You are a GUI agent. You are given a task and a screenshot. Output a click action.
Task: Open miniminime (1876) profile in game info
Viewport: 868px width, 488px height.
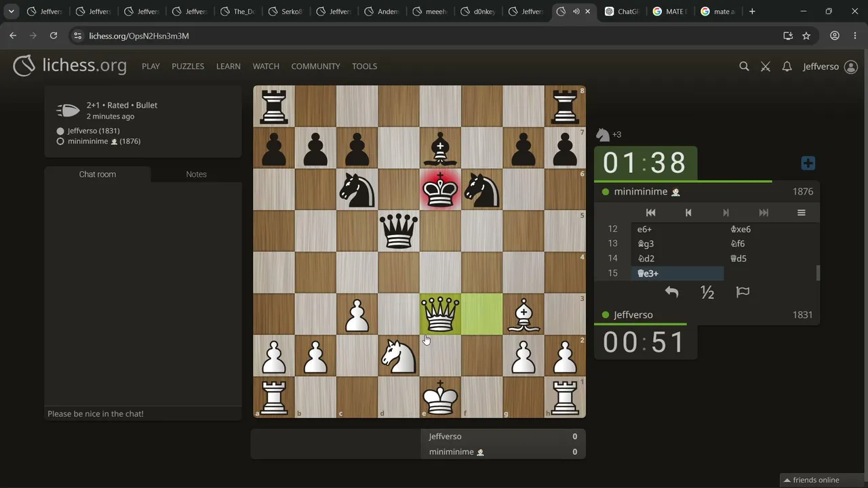tap(104, 141)
